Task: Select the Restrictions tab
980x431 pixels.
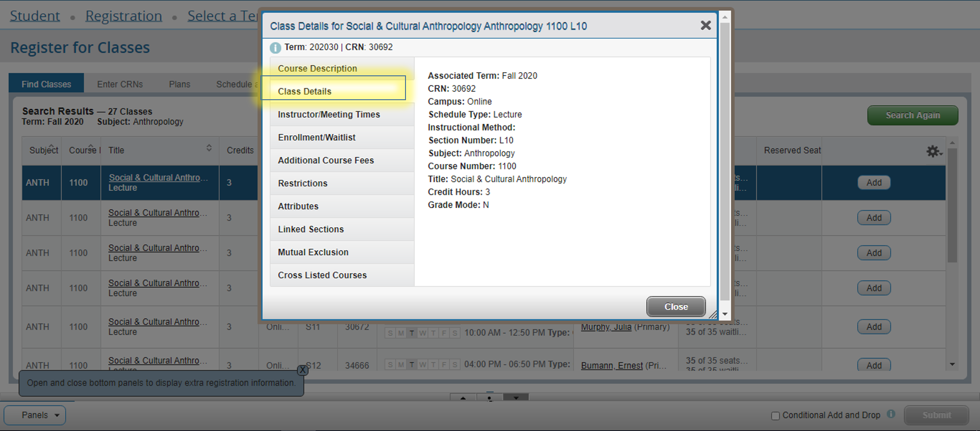Action: (x=303, y=183)
